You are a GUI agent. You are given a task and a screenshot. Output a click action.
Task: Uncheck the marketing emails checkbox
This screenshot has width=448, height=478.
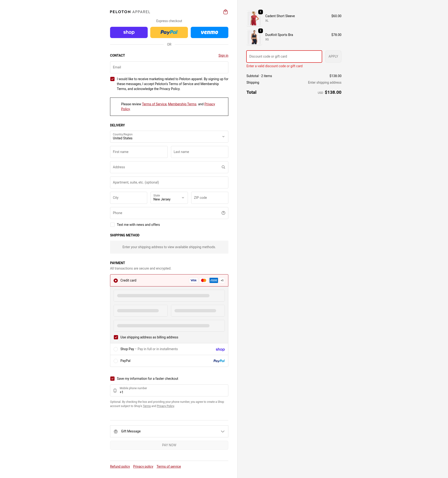[x=112, y=79]
